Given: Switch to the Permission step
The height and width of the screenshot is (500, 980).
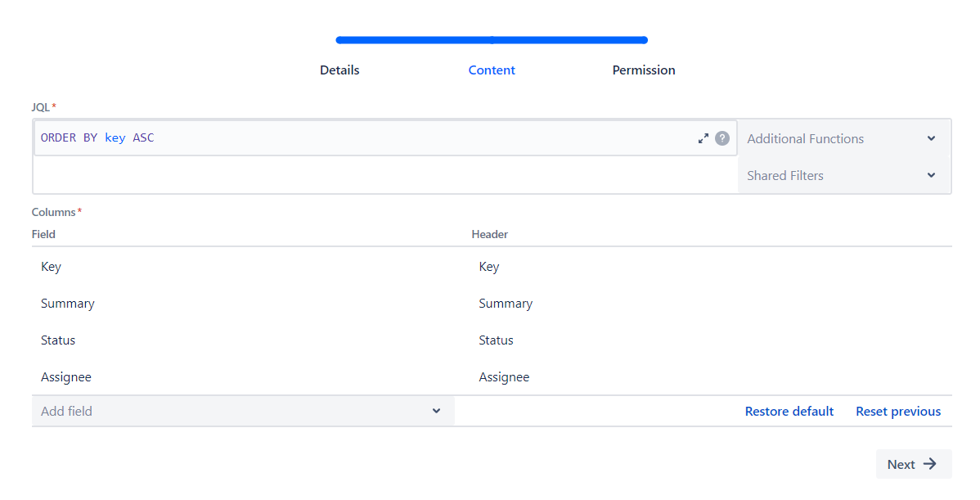Looking at the screenshot, I should tap(644, 70).
